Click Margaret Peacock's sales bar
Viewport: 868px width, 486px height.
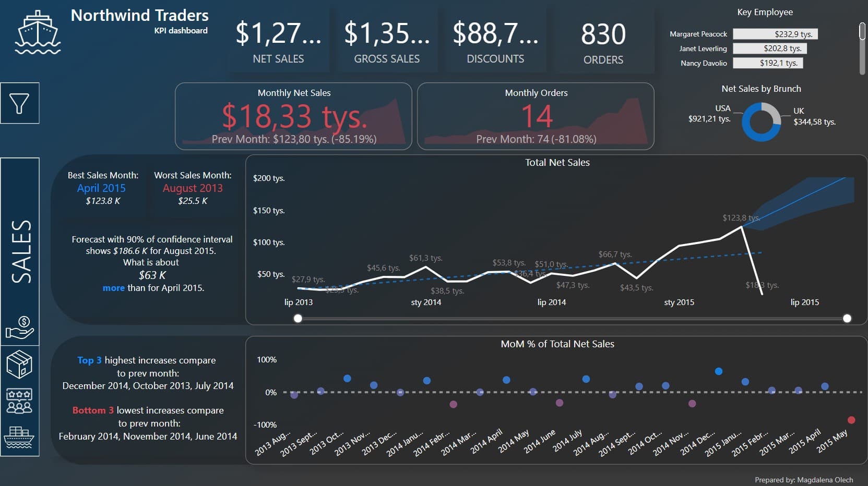pyautogui.click(x=776, y=34)
